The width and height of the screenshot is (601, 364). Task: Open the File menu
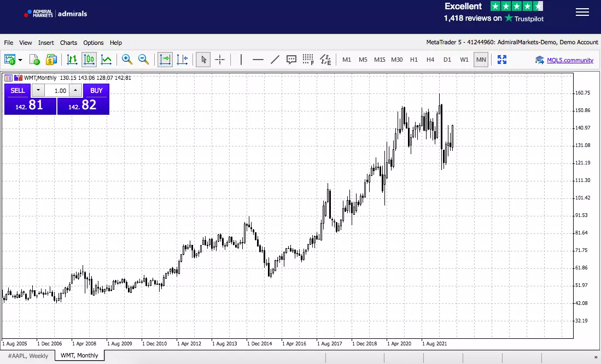(x=8, y=43)
